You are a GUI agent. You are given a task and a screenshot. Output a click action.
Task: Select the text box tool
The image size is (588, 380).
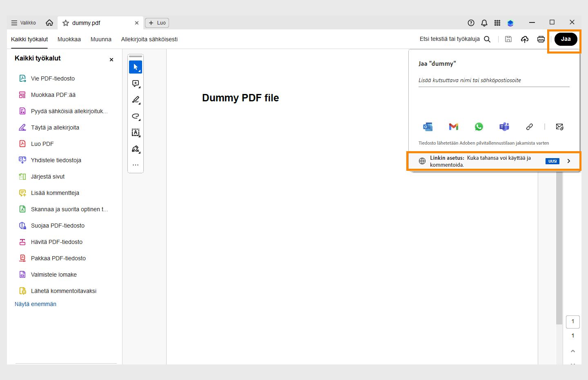click(x=136, y=132)
